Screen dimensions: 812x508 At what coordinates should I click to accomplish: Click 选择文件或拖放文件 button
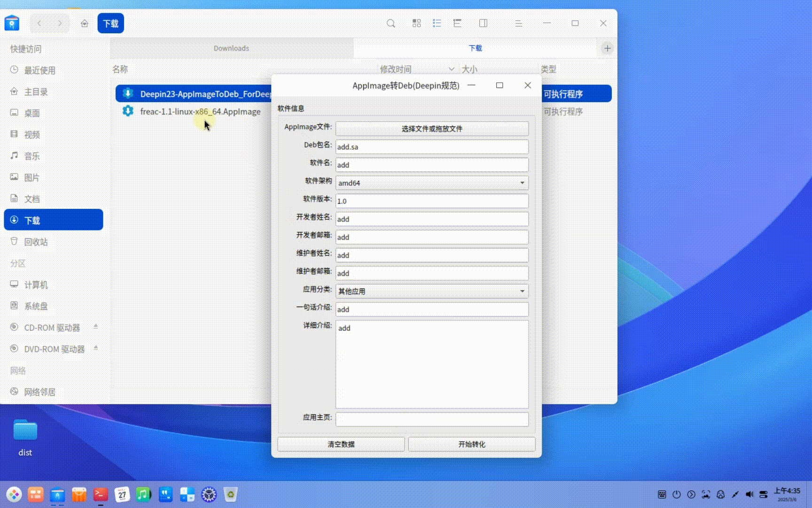click(432, 128)
